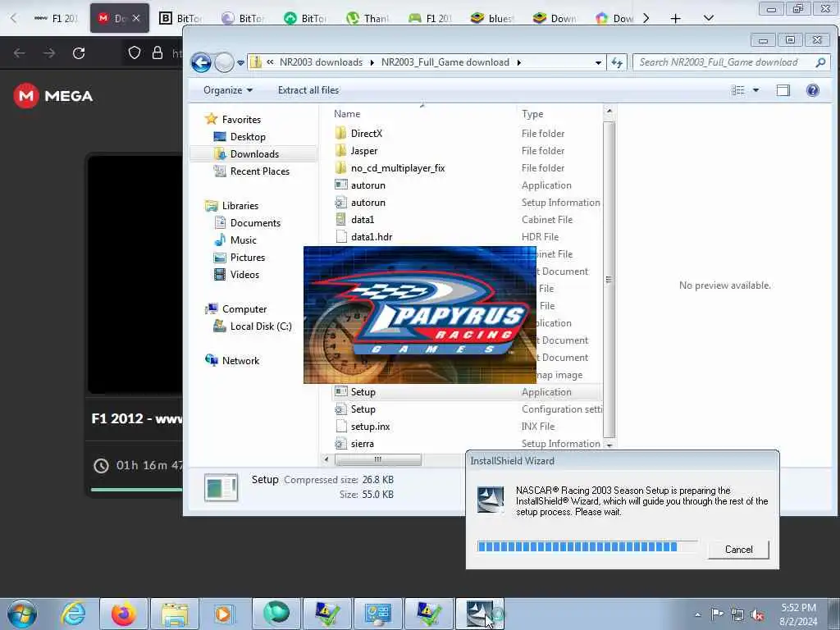Viewport: 840px width, 630px height.
Task: Click the change view icon
Action: point(737,90)
